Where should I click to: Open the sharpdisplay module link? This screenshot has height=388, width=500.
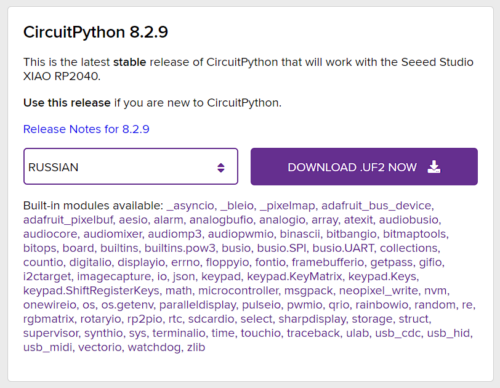pyautogui.click(x=312, y=319)
